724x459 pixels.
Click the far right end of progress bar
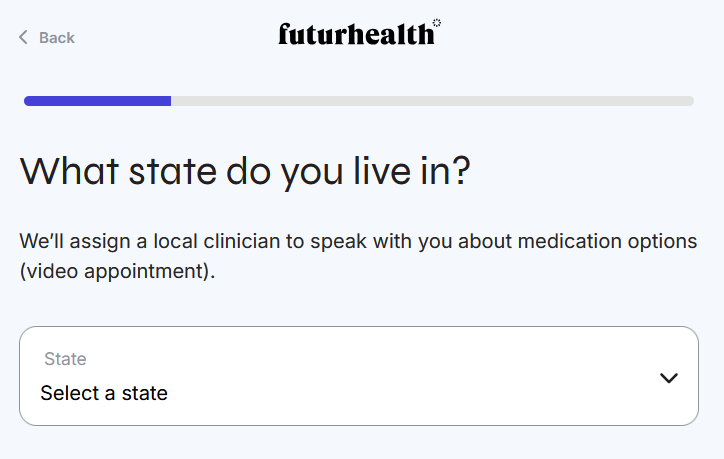pyautogui.click(x=690, y=100)
